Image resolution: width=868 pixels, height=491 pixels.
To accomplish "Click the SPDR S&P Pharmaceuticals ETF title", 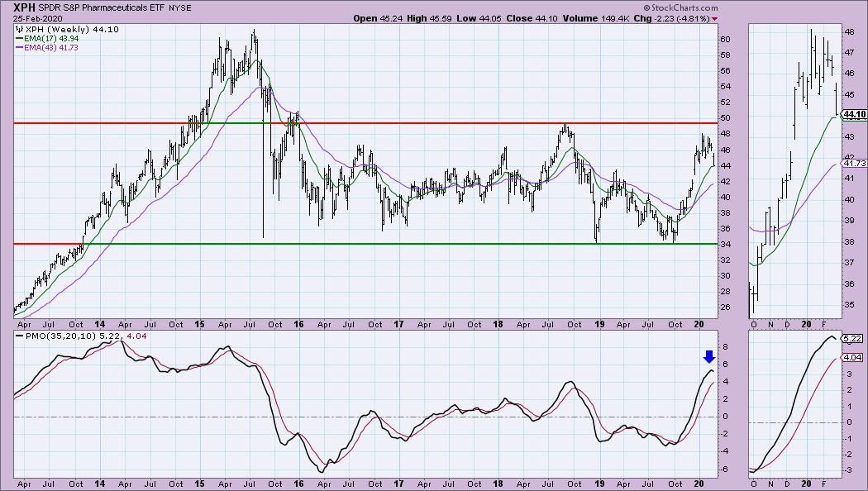I will 102,7.
